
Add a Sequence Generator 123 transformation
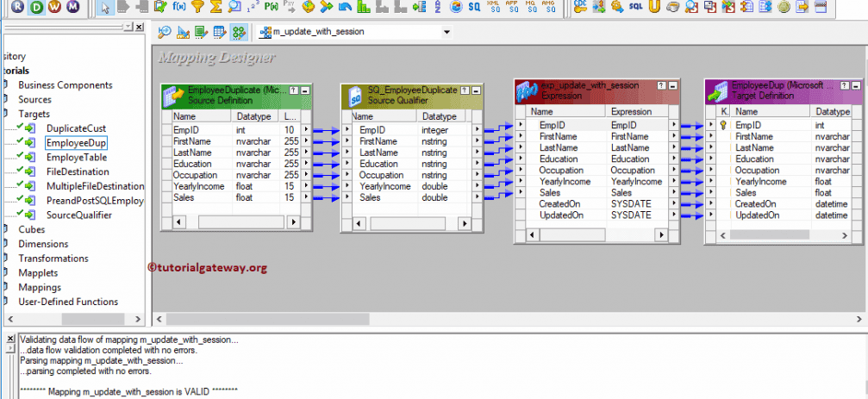[253, 7]
